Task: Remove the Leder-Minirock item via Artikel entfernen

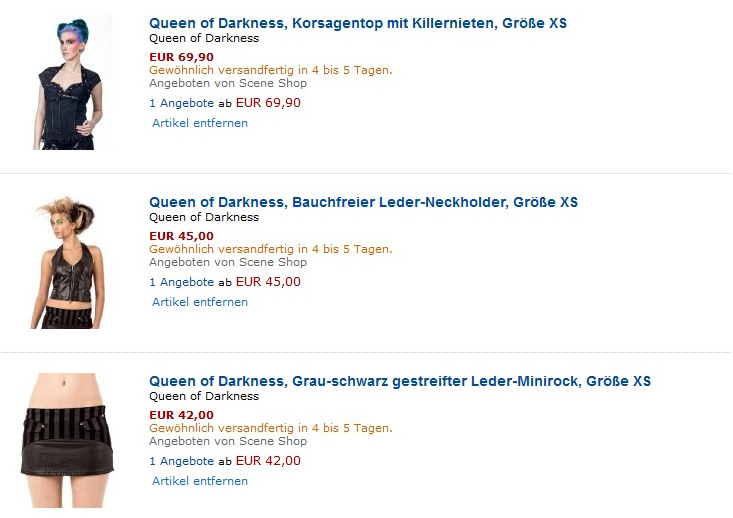Action: [200, 481]
